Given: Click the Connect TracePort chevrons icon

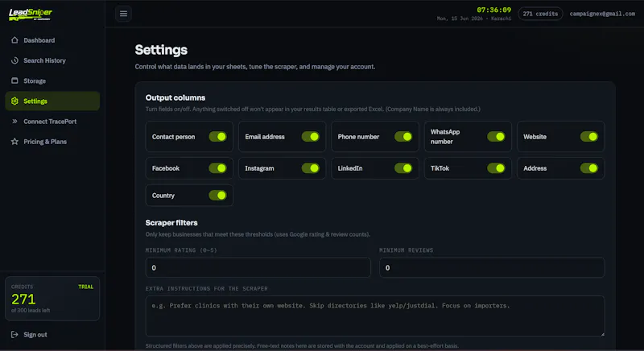Looking at the screenshot, I should pos(14,121).
